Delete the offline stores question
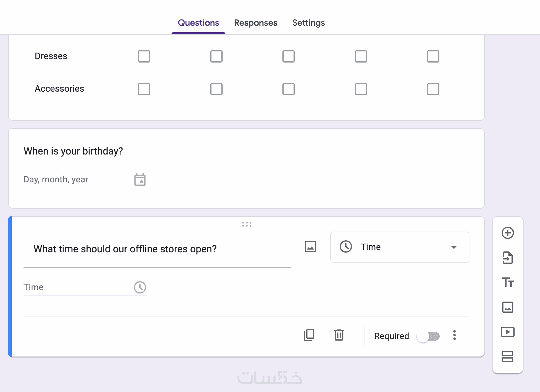Image resolution: width=540 pixels, height=392 pixels. tap(339, 335)
